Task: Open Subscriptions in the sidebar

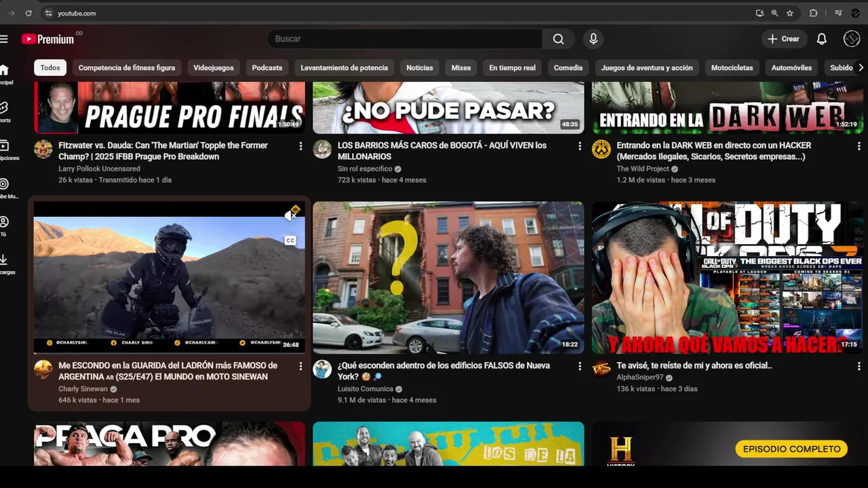Action: pos(4,150)
